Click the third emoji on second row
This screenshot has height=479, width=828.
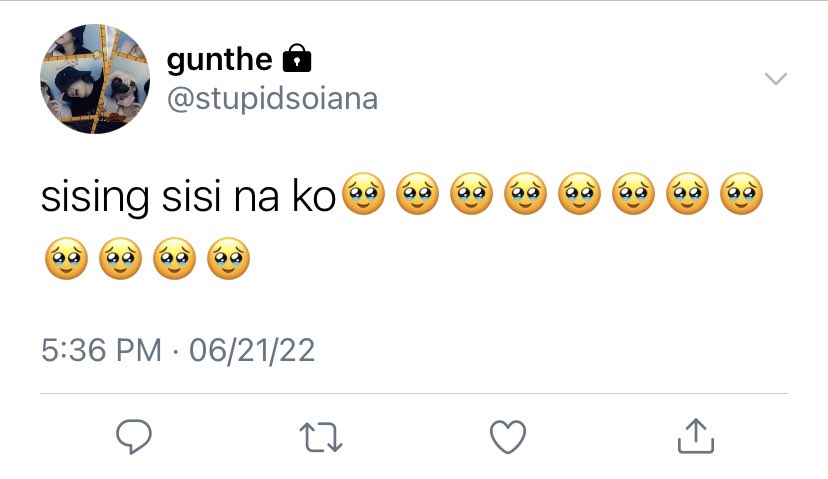coord(174,258)
